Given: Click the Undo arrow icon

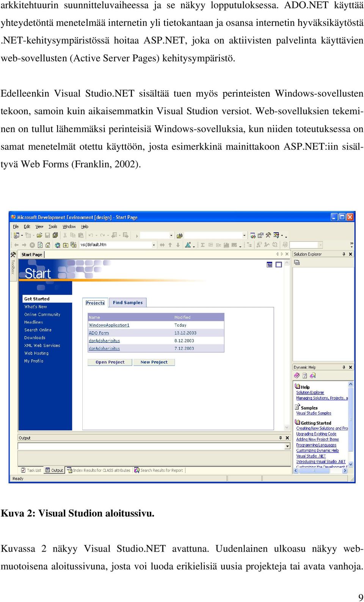Looking at the screenshot, I should coord(91,236).
